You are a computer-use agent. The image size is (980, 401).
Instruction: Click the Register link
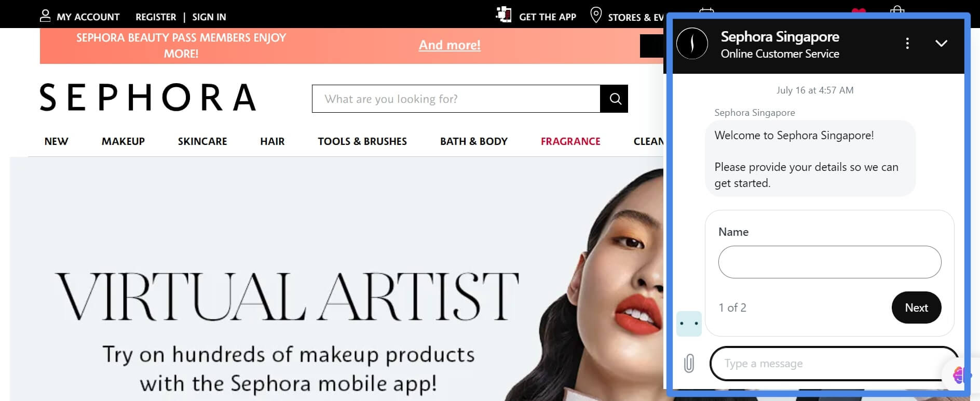(156, 17)
